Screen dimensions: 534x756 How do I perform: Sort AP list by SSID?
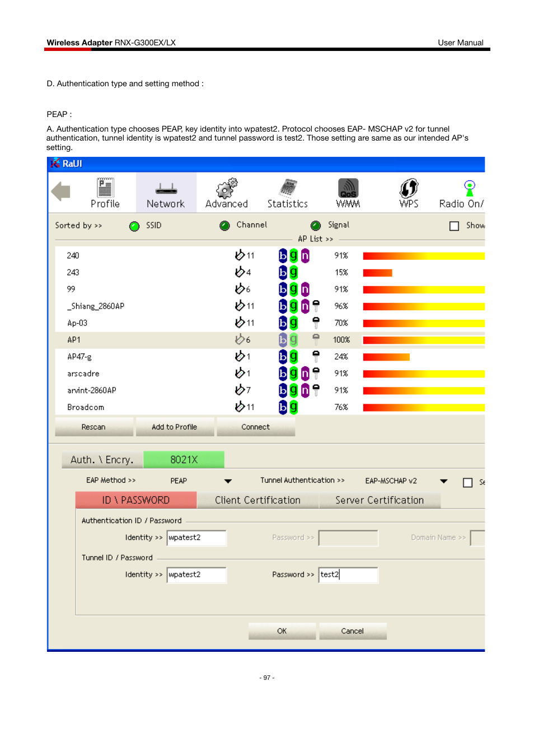(x=134, y=226)
